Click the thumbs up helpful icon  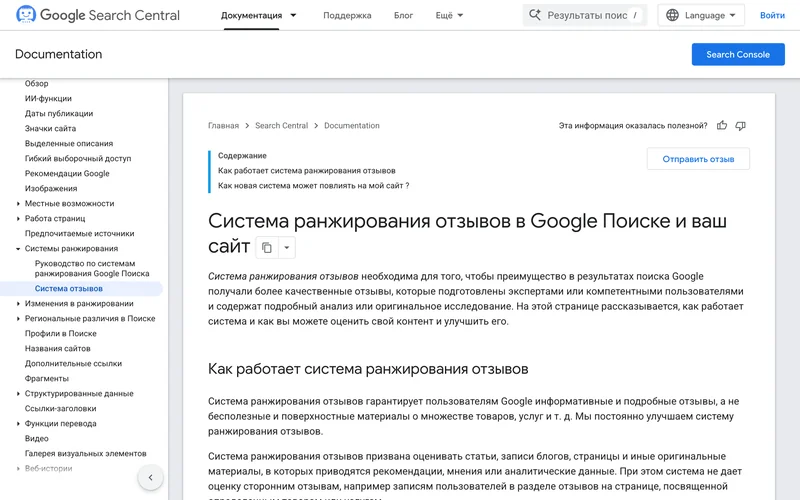click(721, 126)
